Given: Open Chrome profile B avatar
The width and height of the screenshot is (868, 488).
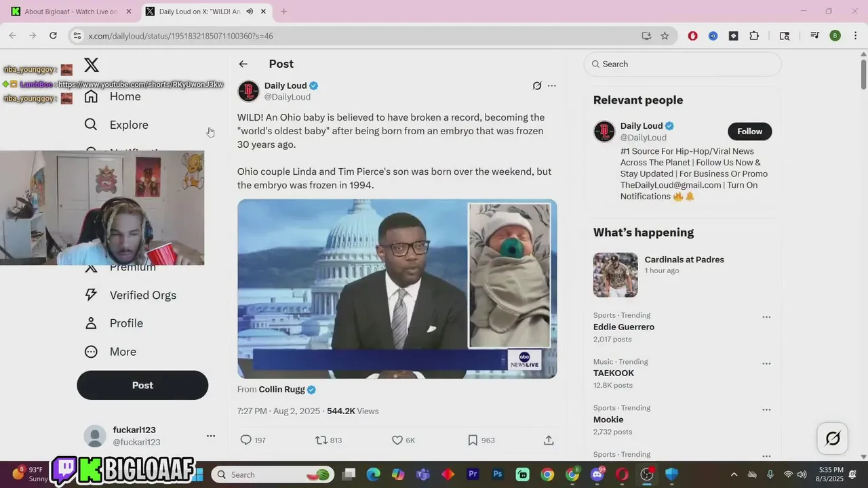Looking at the screenshot, I should [835, 36].
